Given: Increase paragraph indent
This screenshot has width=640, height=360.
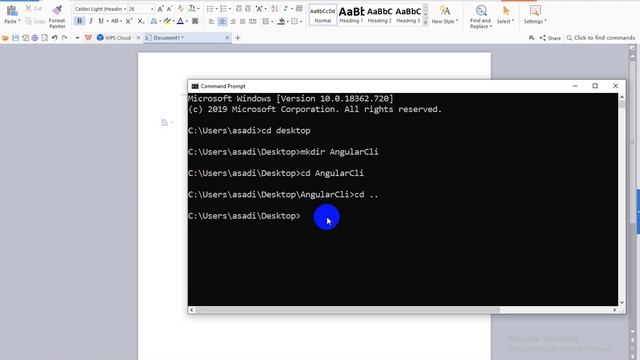Looking at the screenshot, I should [248, 9].
